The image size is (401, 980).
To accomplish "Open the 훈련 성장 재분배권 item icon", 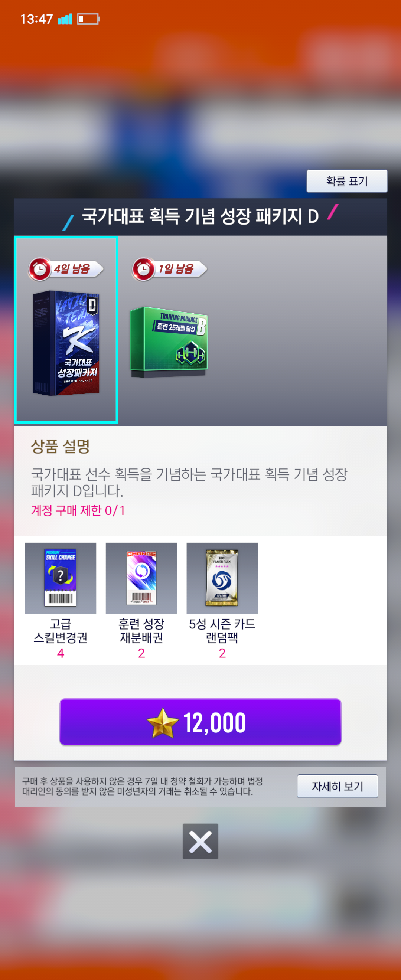I will pyautogui.click(x=141, y=578).
